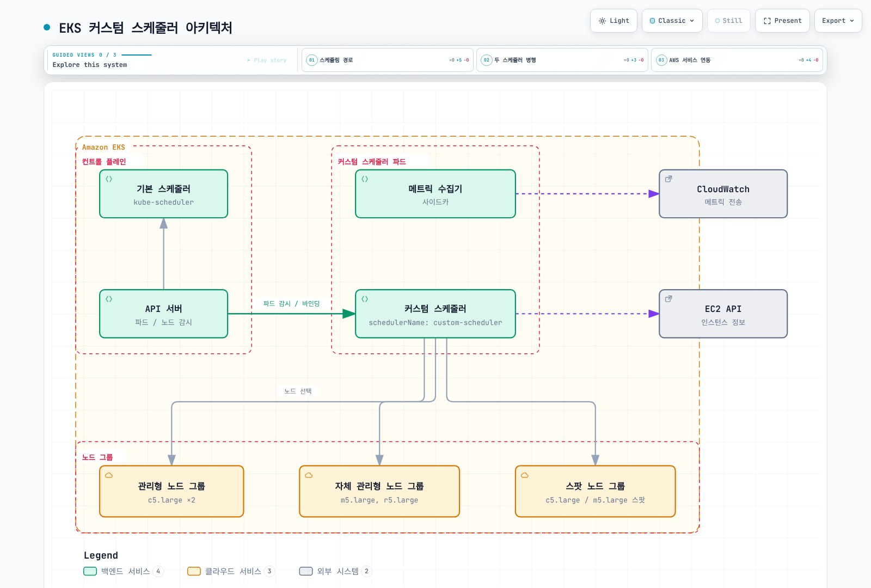Viewport: 871px width, 588px height.
Task: Select guided view 스케줄링 경로
Action: [388, 60]
